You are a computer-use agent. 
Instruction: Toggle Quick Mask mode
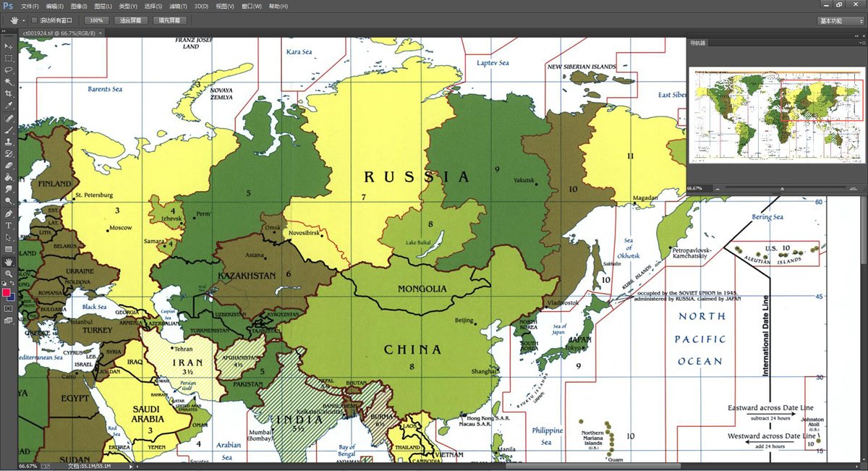(x=9, y=308)
